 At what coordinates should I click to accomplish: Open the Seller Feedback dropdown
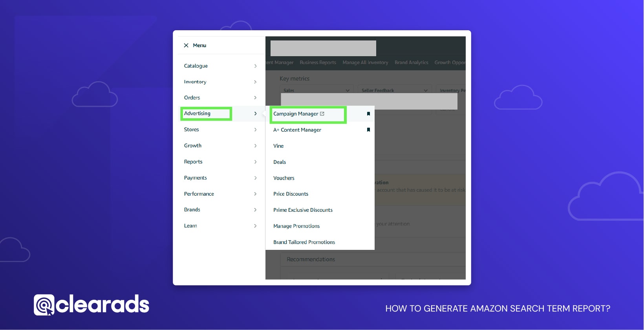tap(394, 90)
